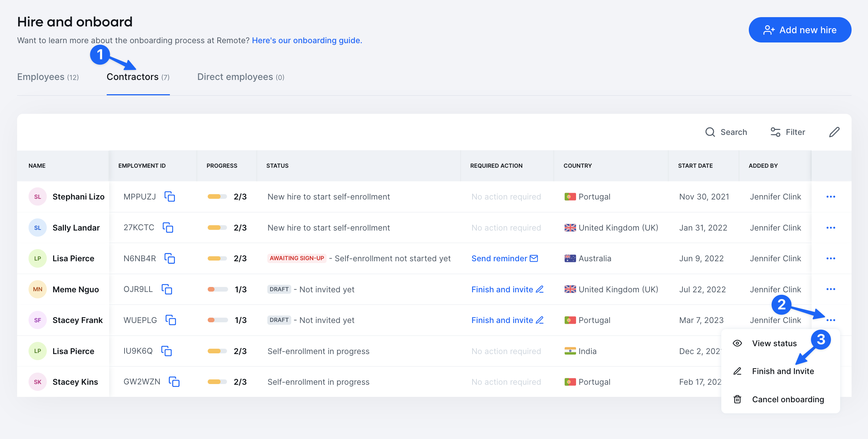Click the Search icon above the table

[x=710, y=132]
